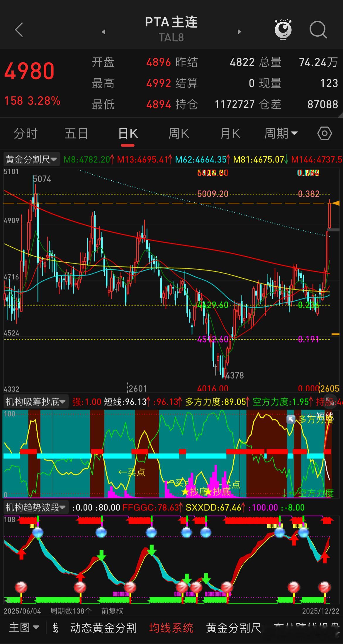Image resolution: width=343 pixels, height=644 pixels.
Task: Open the 周期 period dropdown
Action: coord(281,133)
